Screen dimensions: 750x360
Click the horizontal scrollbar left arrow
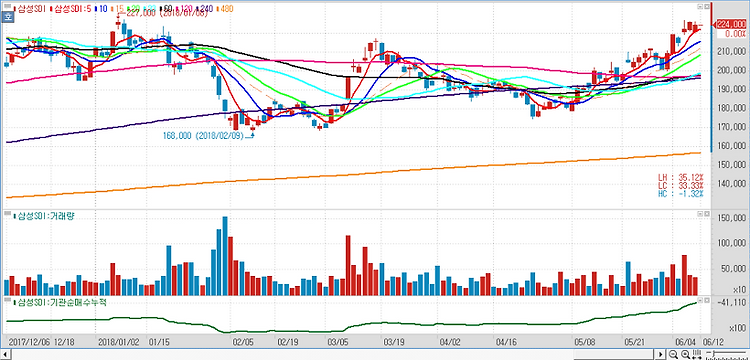point(4,354)
